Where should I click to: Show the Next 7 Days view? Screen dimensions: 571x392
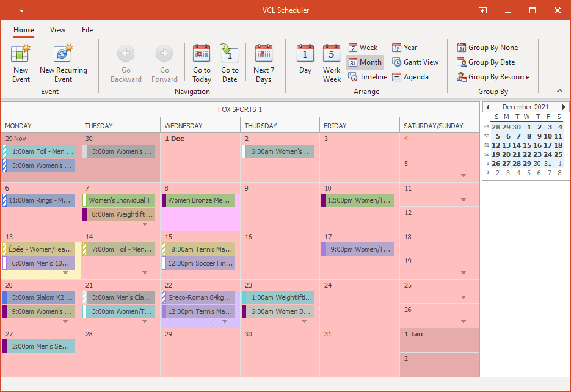pos(264,61)
